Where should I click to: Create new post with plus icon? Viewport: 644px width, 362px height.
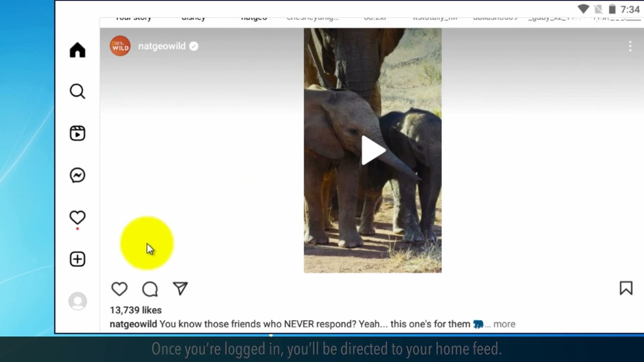pyautogui.click(x=77, y=259)
